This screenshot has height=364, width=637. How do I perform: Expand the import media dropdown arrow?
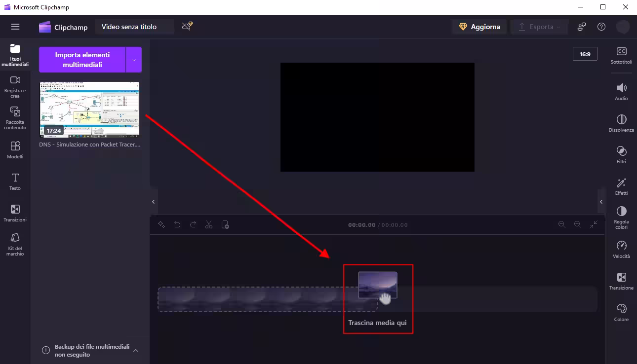pyautogui.click(x=134, y=60)
